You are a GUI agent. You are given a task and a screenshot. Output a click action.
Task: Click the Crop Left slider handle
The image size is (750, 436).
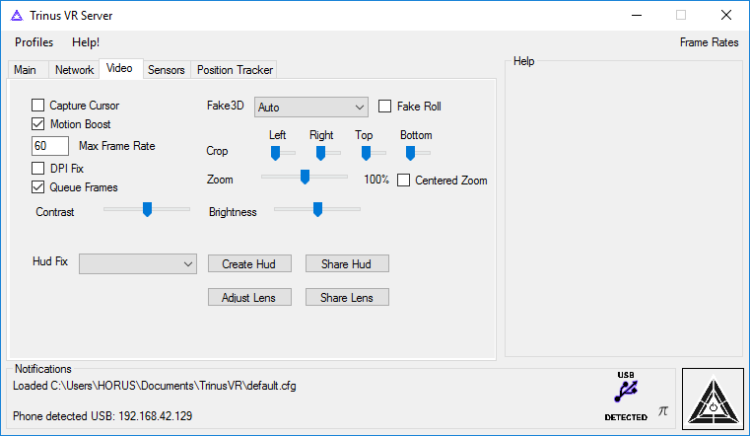pyautogui.click(x=275, y=153)
